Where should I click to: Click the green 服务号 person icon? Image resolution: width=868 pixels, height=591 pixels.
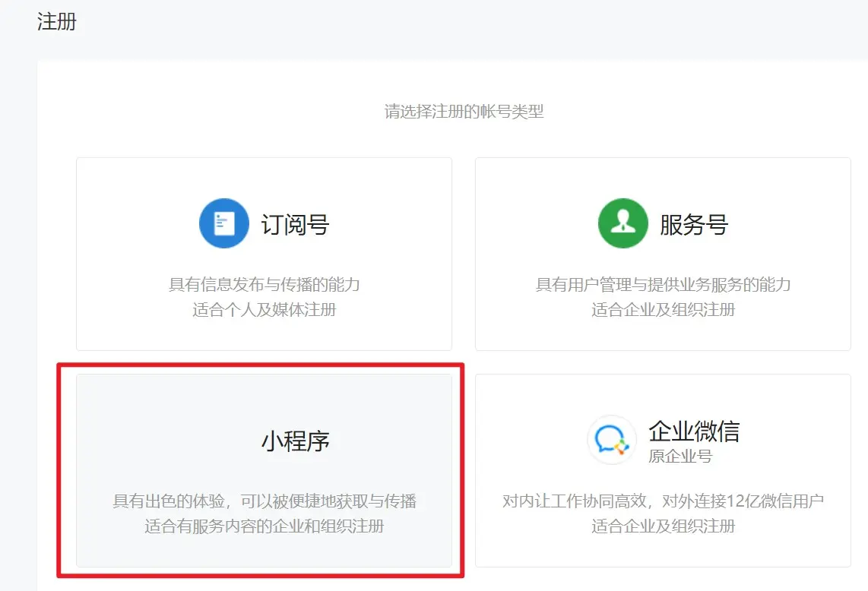pos(622,223)
